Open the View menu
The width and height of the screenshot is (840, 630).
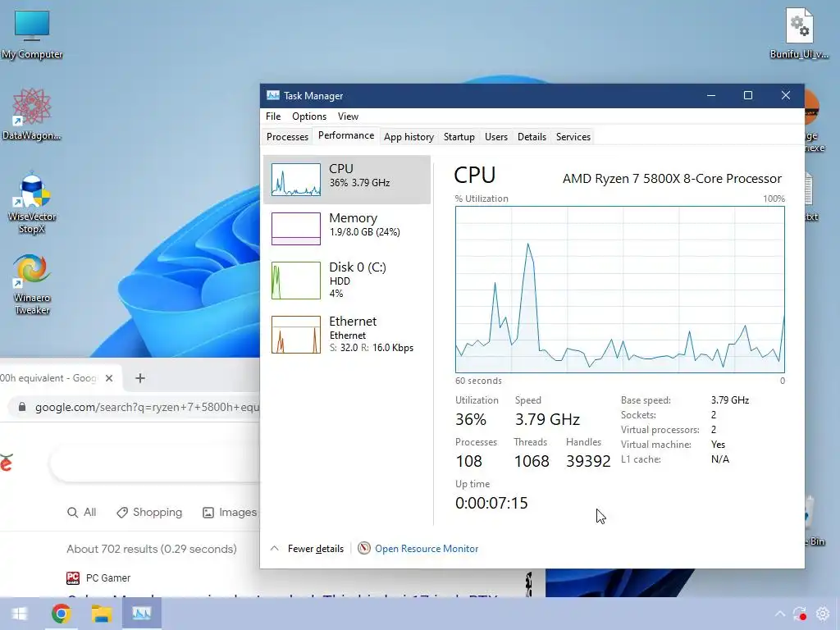click(x=348, y=116)
